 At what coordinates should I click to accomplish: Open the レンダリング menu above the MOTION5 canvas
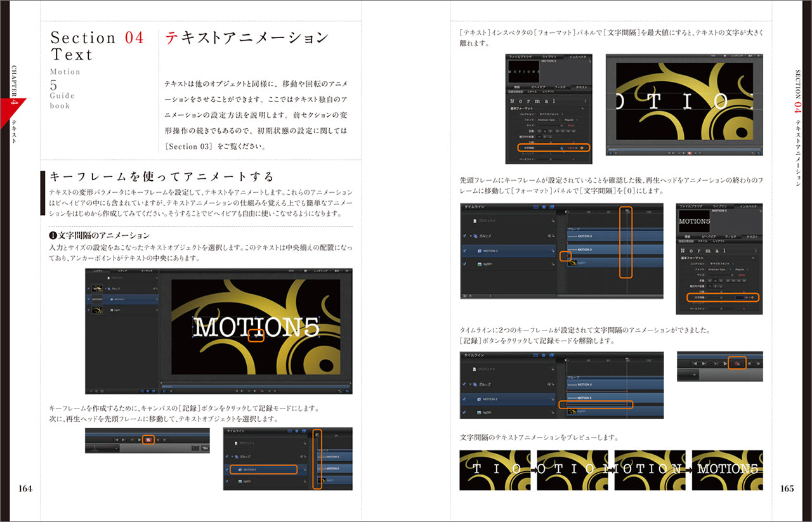point(321,271)
